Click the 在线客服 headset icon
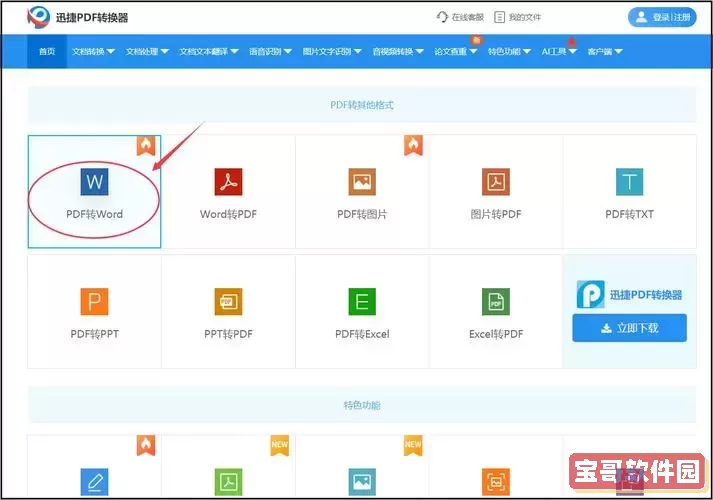The image size is (713, 500). 442,17
